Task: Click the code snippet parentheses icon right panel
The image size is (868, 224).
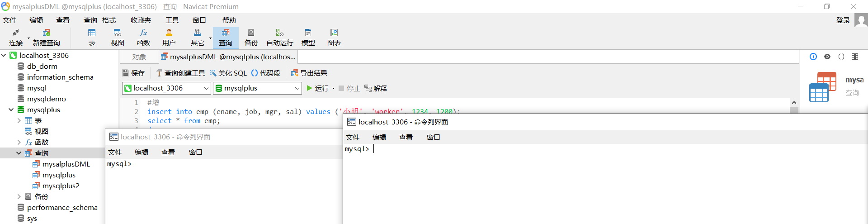Action: (841, 57)
